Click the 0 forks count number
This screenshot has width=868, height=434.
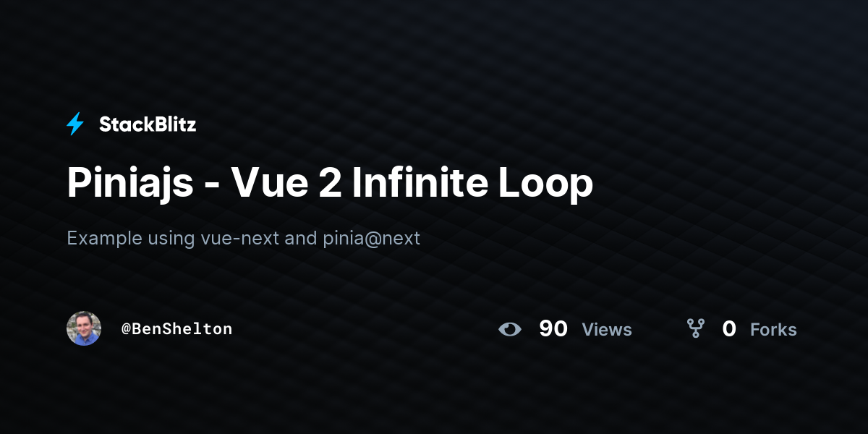[x=729, y=329]
